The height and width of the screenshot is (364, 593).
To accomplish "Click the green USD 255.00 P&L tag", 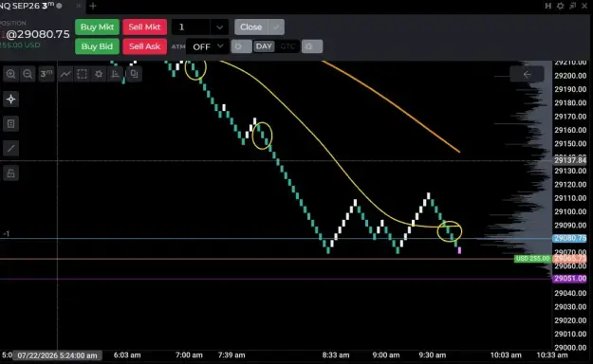I will point(532,259).
